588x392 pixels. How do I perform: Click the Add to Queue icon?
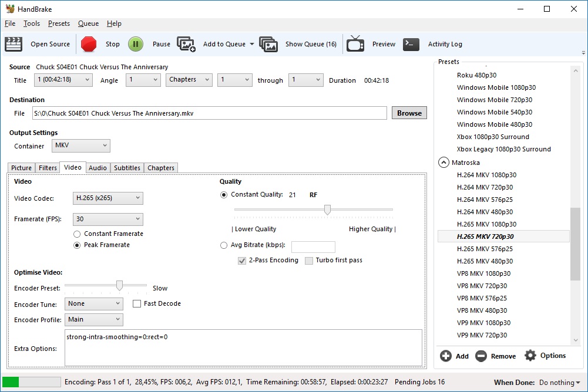tap(186, 44)
